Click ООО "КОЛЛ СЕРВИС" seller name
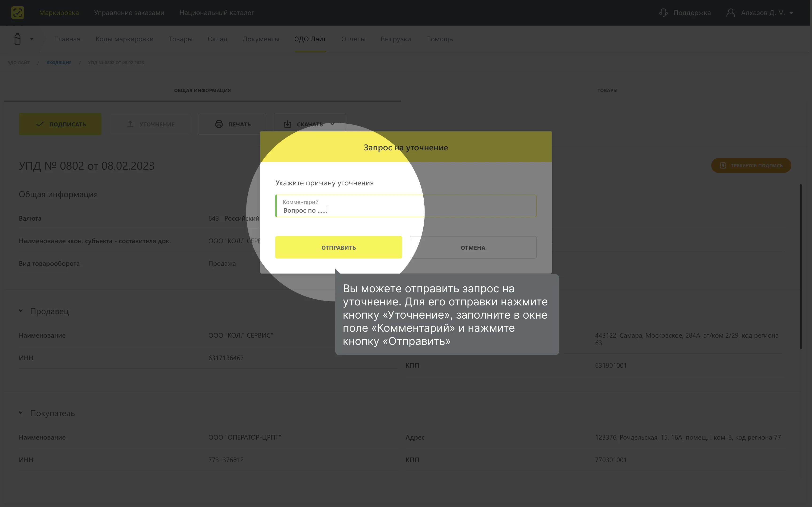 (240, 335)
